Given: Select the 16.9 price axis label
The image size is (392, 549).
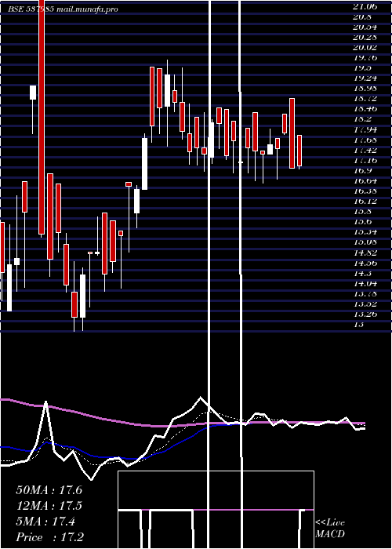Looking at the screenshot, I should [362, 170].
